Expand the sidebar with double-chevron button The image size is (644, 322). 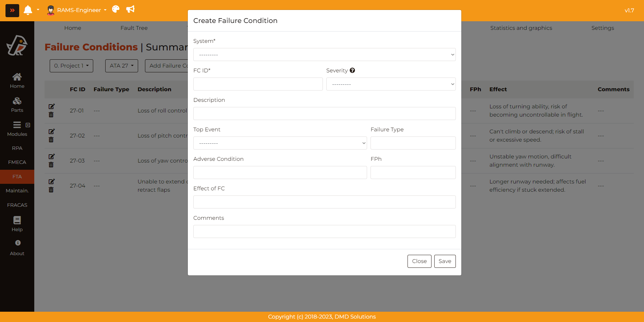pyautogui.click(x=12, y=10)
